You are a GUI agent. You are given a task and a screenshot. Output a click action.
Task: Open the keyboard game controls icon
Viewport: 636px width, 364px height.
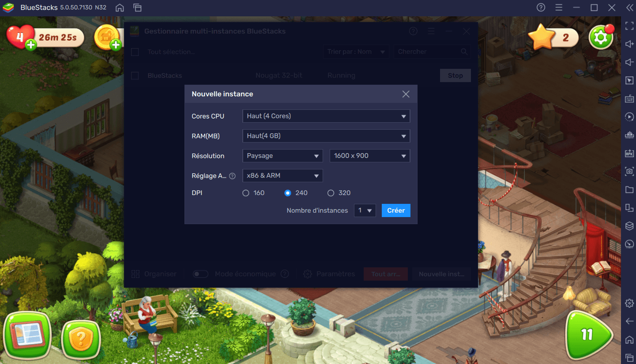point(629,98)
